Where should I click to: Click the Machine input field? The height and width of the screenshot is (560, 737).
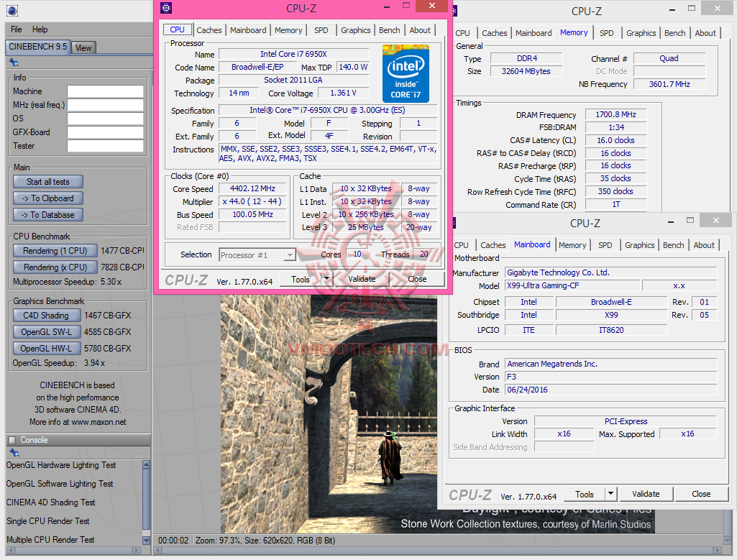[105, 91]
